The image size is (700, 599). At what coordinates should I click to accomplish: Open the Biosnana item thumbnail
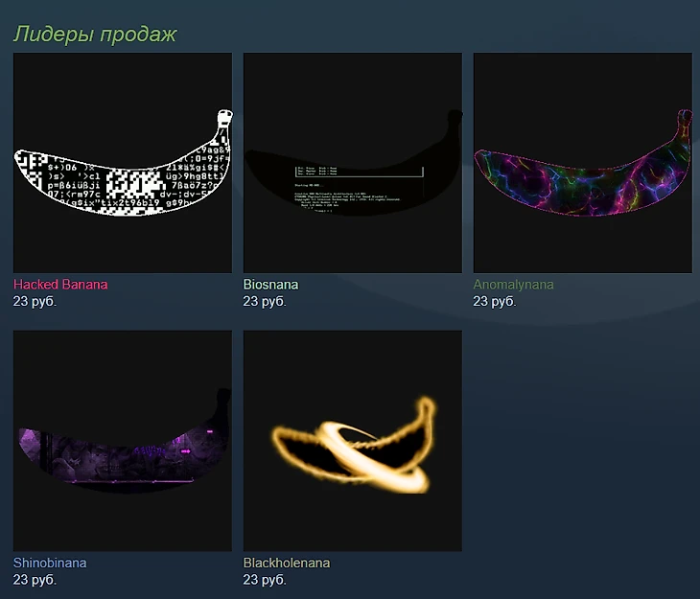(353, 163)
